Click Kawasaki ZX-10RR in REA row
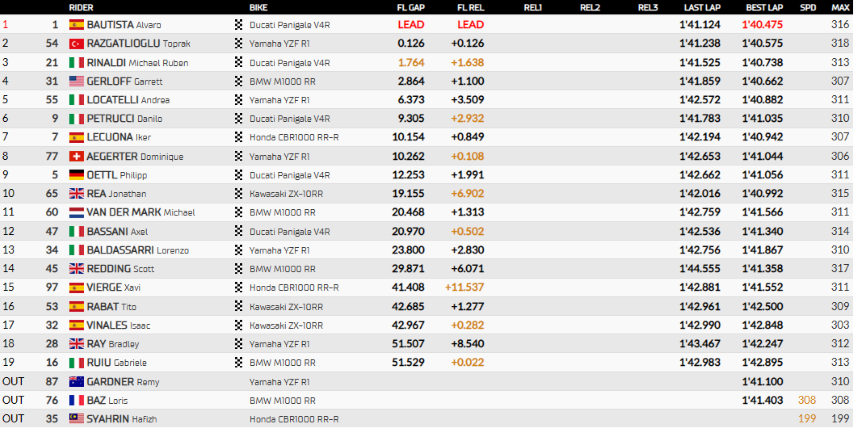The height and width of the screenshot is (429, 854). (286, 194)
